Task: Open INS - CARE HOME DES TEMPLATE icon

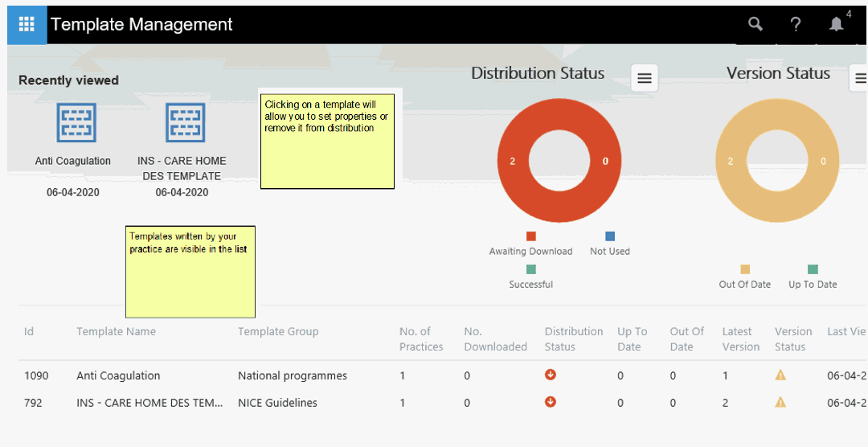Action: (186, 123)
